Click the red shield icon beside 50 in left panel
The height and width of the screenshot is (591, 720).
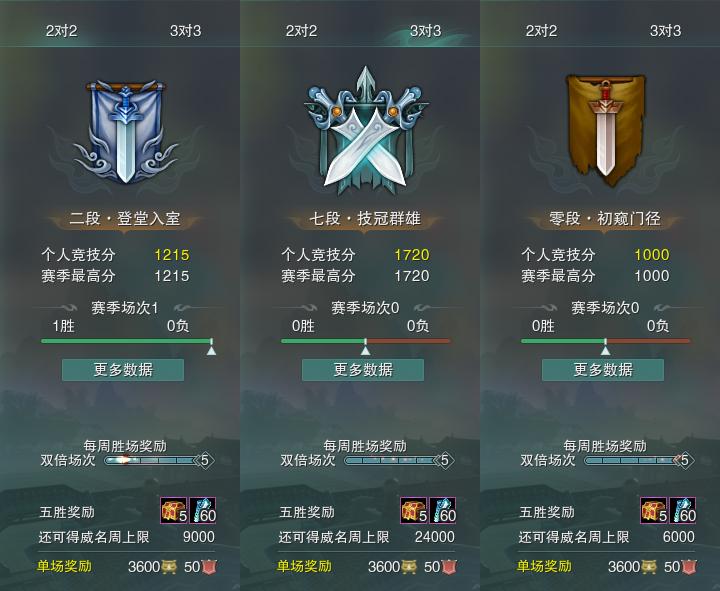209,567
